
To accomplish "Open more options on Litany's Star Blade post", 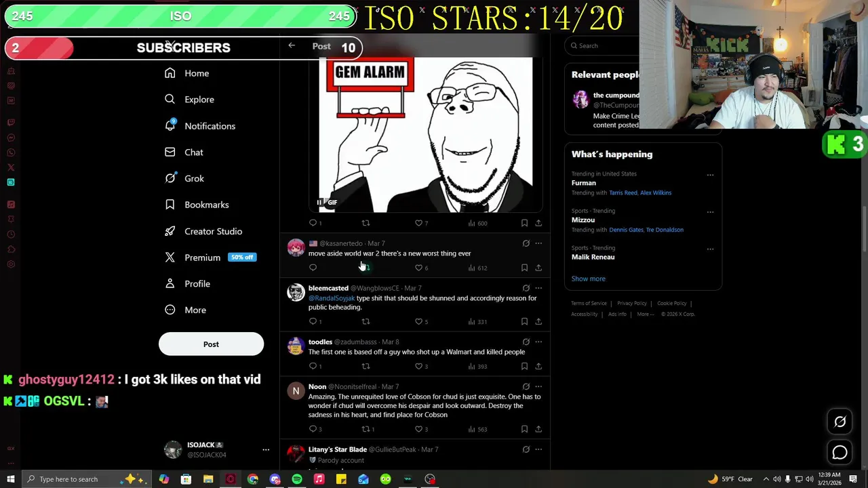I will pyautogui.click(x=538, y=449).
